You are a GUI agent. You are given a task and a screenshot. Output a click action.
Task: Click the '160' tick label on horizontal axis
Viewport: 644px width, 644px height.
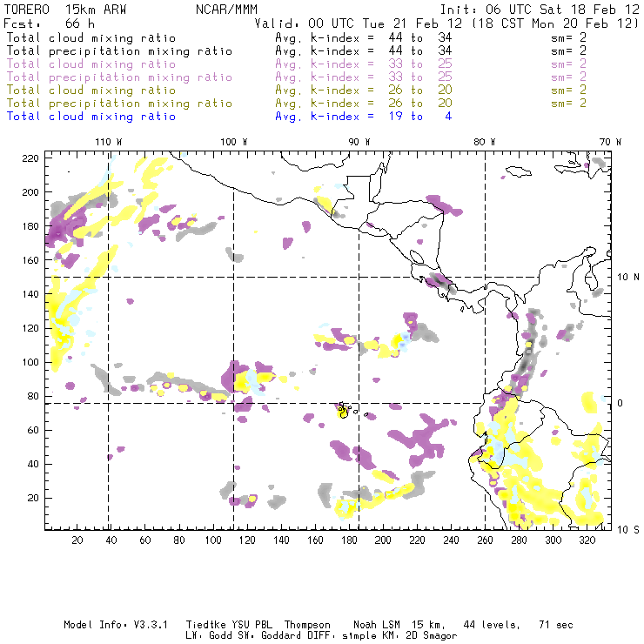(315, 540)
